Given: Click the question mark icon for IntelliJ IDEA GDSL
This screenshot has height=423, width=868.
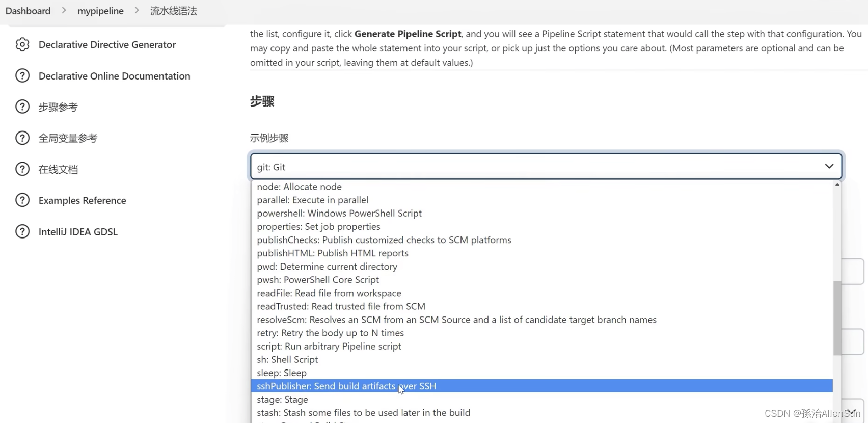Looking at the screenshot, I should [22, 231].
